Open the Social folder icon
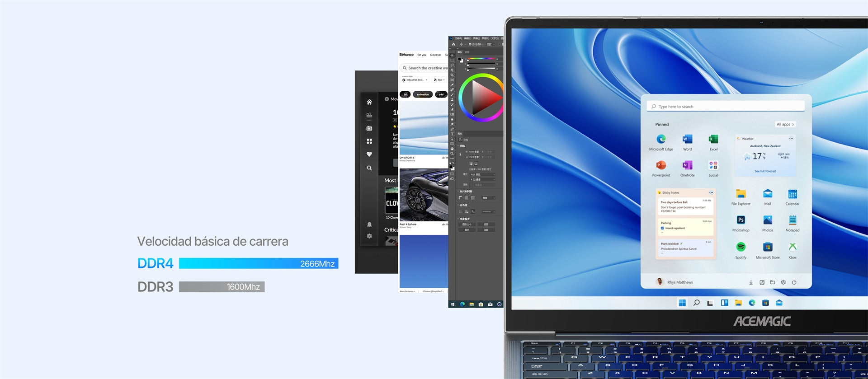The width and height of the screenshot is (868, 379). 713,165
